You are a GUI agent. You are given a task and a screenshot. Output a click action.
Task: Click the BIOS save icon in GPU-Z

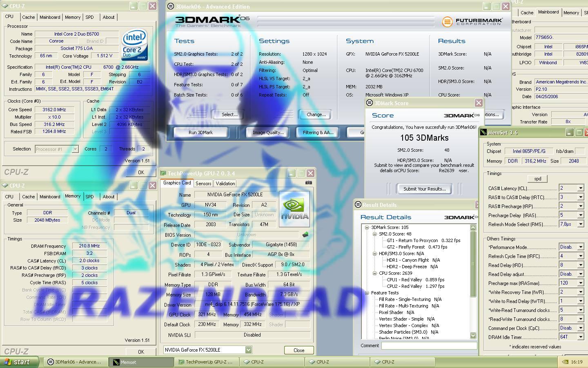point(305,235)
